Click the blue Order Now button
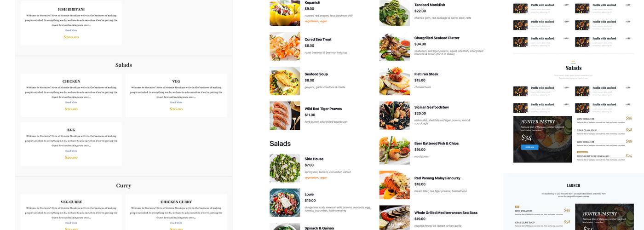 (x=529, y=147)
